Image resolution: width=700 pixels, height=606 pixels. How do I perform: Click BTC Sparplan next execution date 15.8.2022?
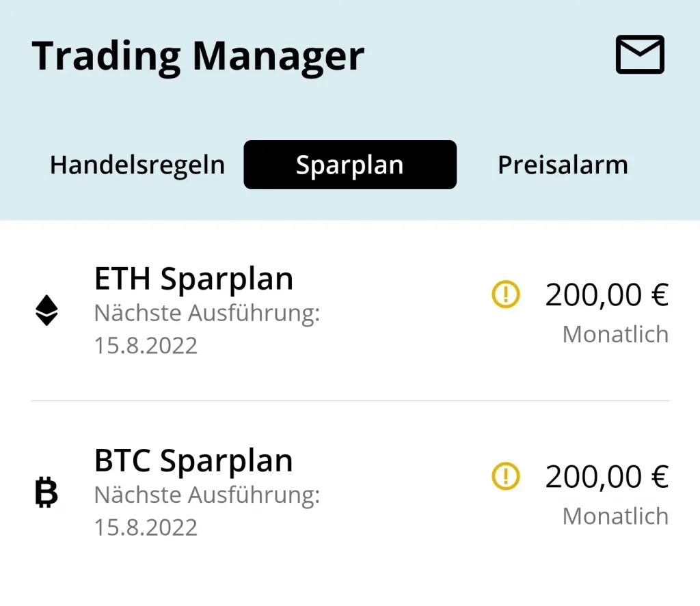(146, 527)
